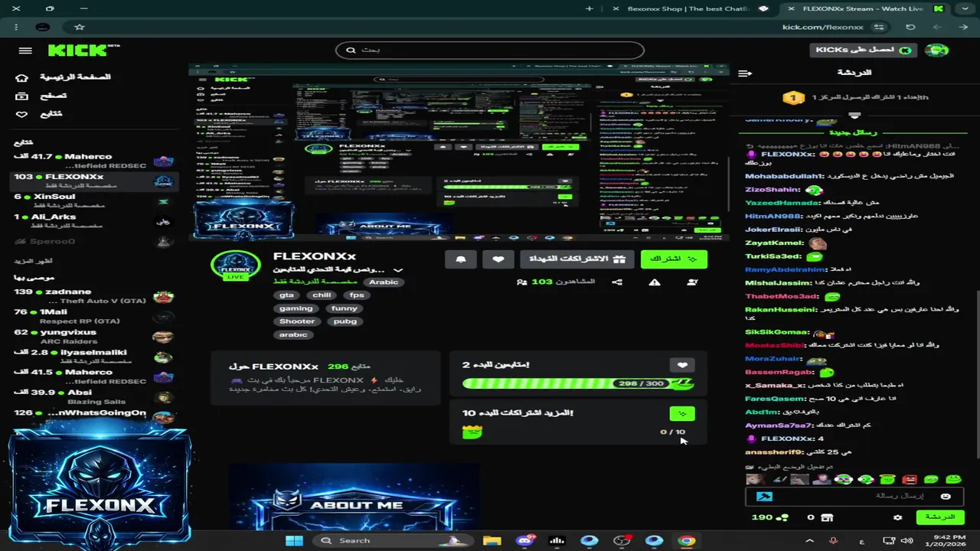Screen dimensions: 980x551
Task: Open the Home page sidebar item
Action: (x=64, y=77)
